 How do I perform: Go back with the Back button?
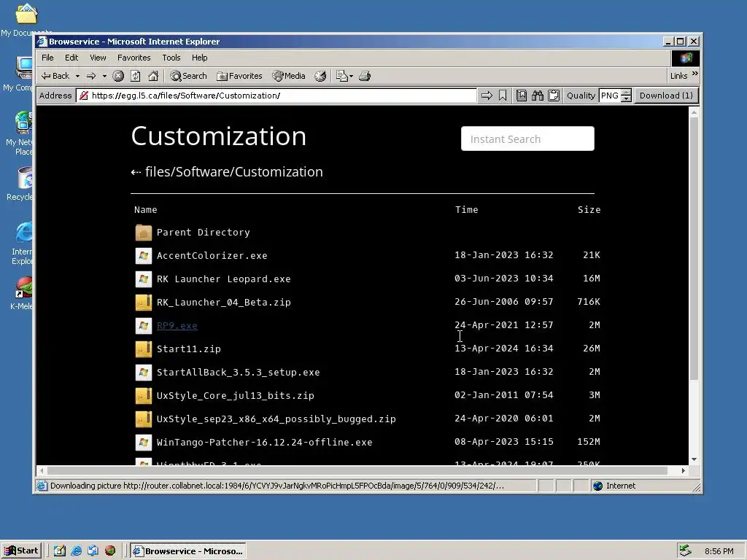(x=55, y=76)
